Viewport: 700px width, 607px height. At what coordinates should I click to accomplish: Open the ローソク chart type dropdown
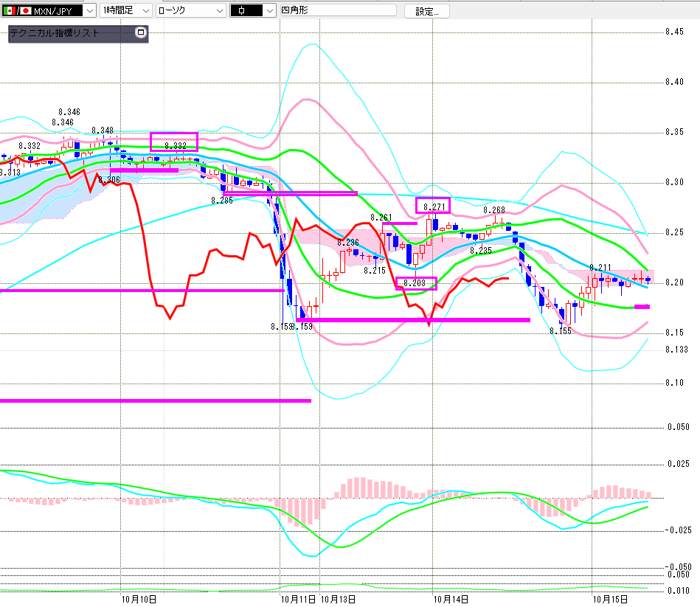tap(218, 11)
